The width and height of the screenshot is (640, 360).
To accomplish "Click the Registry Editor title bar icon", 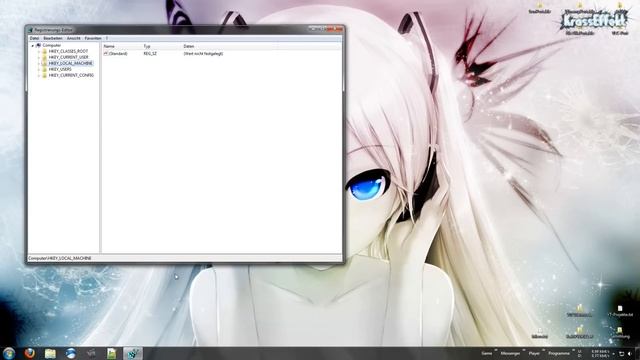I will [31, 30].
